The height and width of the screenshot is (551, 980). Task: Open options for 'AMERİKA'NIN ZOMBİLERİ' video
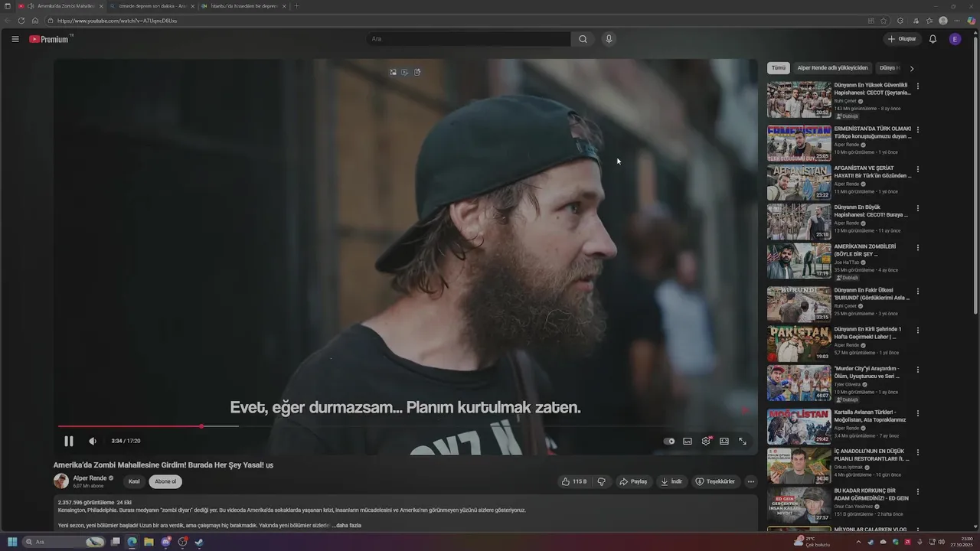(x=918, y=248)
